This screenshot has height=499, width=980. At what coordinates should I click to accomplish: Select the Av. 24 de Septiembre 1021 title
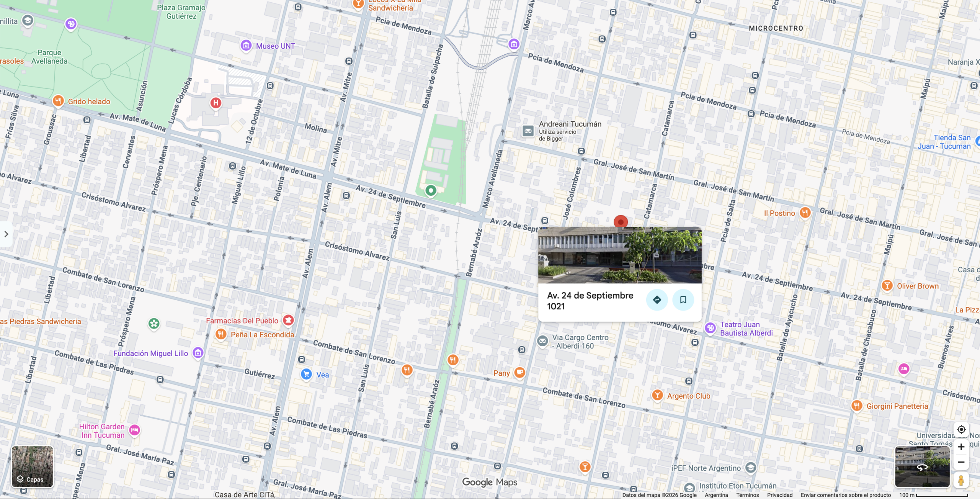pos(590,301)
